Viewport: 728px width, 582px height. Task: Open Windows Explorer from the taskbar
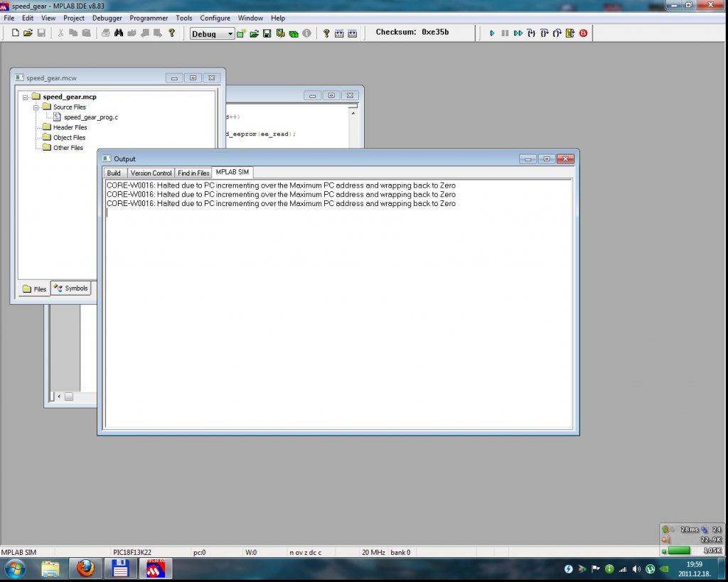click(x=50, y=568)
